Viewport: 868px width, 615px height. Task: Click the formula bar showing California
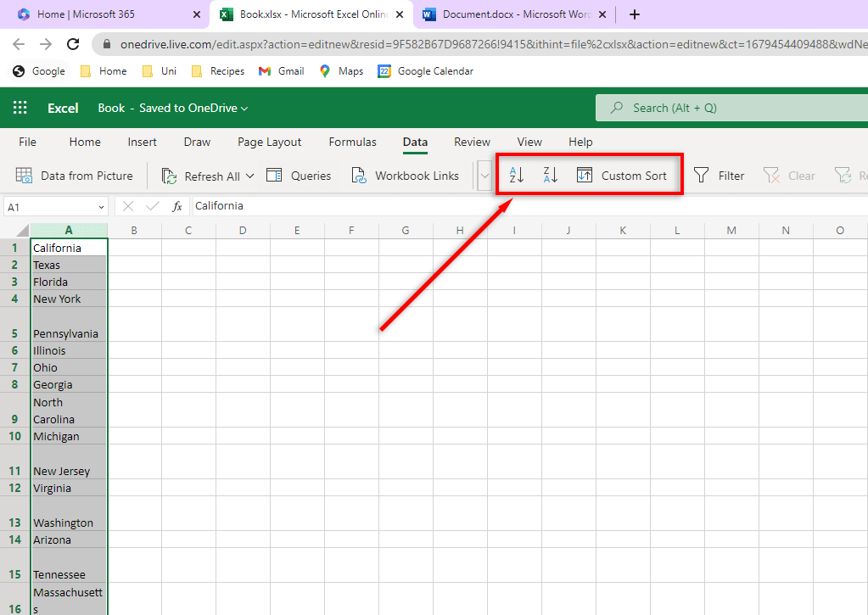[529, 206]
